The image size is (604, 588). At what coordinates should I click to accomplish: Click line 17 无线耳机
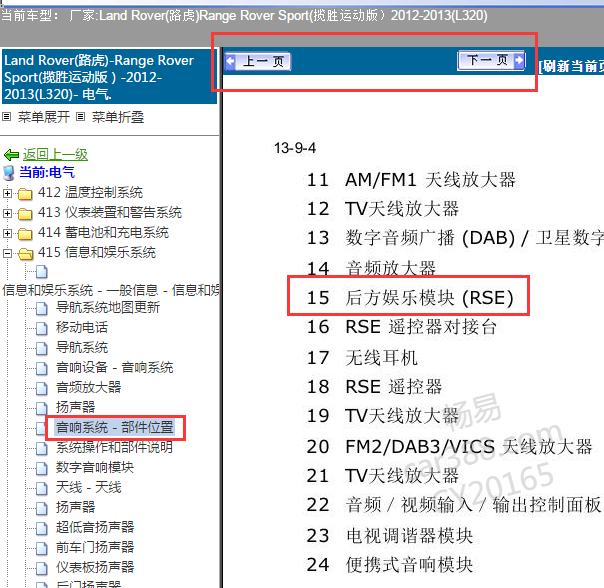(x=362, y=358)
